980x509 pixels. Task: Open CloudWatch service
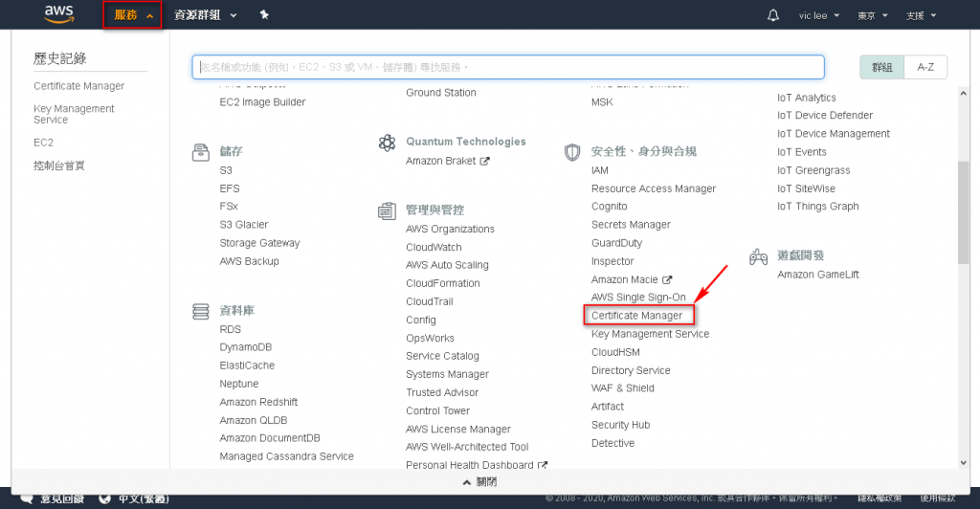pyautogui.click(x=434, y=247)
